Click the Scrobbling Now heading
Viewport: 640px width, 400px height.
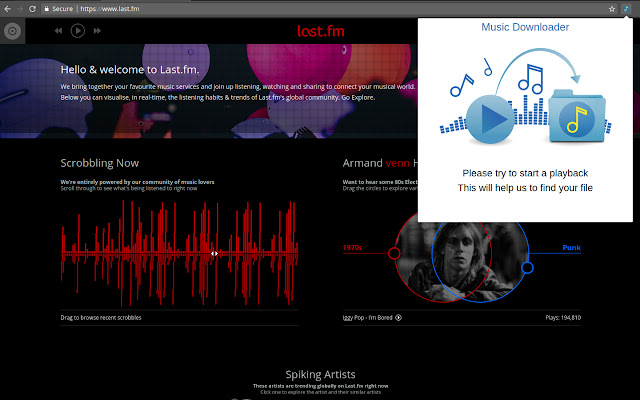click(x=100, y=163)
